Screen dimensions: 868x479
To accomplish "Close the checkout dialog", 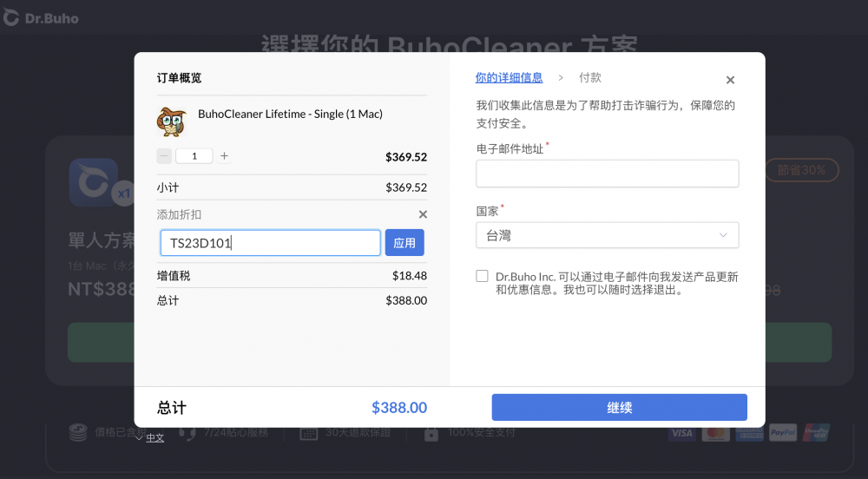I will coord(730,80).
